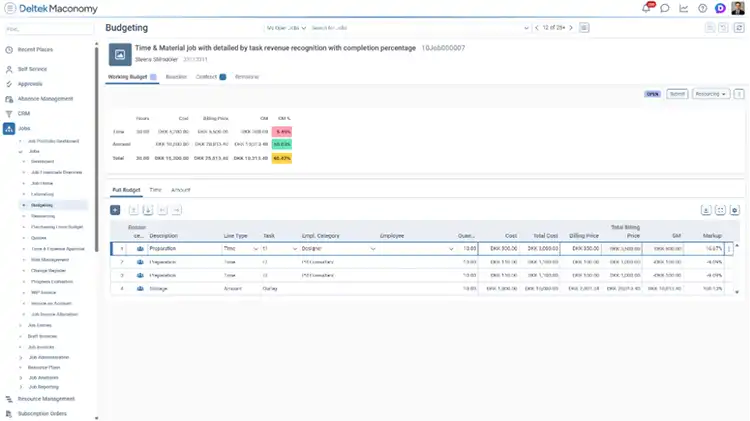The height and width of the screenshot is (421, 750).
Task: Switch to the Baseline tab
Action: tap(176, 77)
